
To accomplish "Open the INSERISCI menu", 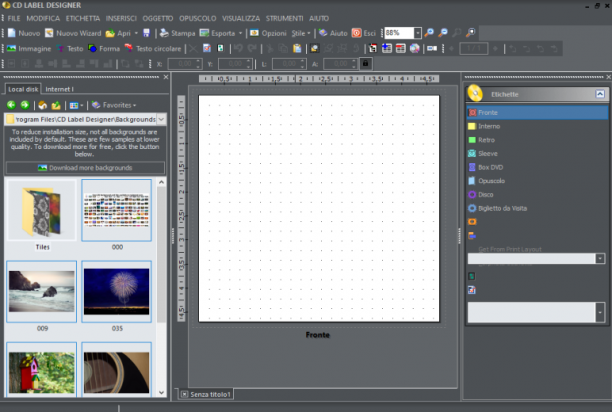I will coord(121,18).
